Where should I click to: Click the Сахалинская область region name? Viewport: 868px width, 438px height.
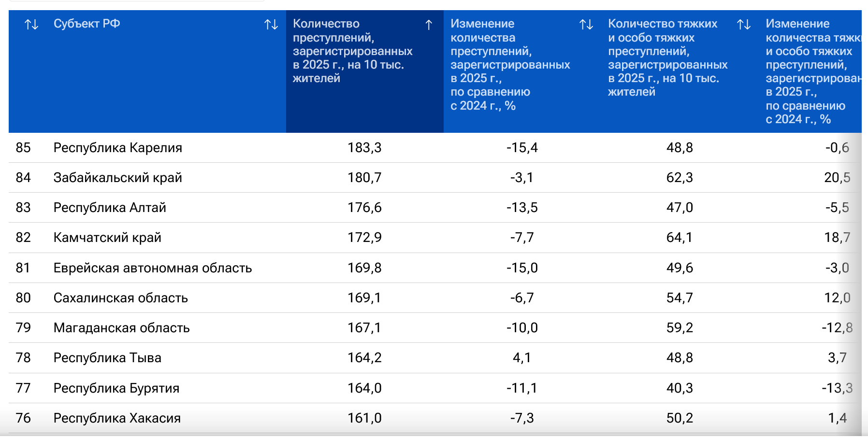pyautogui.click(x=120, y=298)
